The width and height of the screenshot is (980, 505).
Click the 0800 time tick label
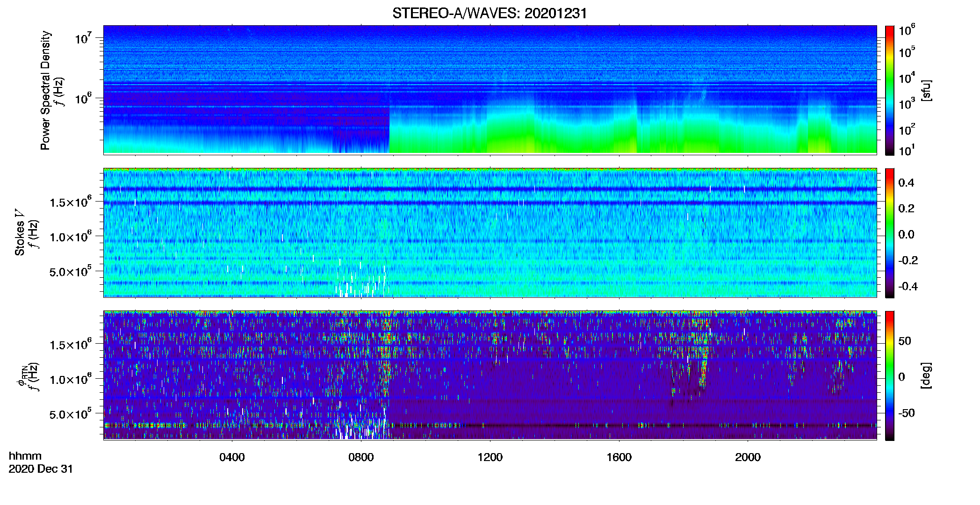point(361,457)
